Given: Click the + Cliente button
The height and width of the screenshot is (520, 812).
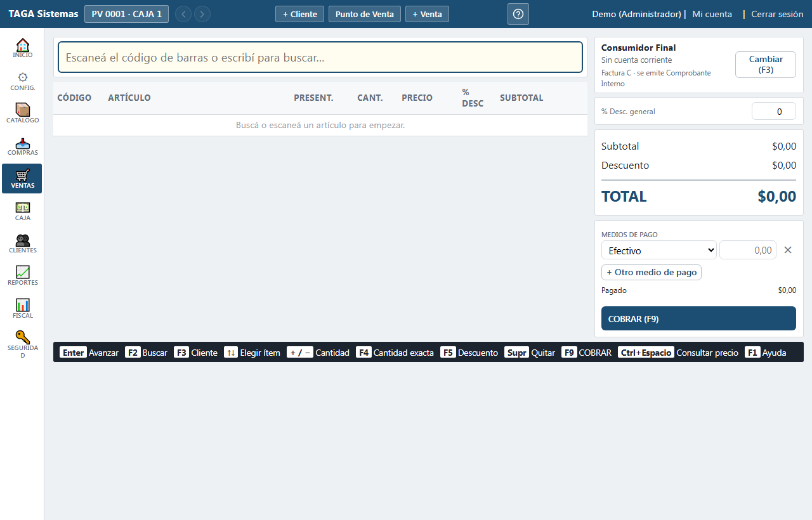Looking at the screenshot, I should [x=300, y=14].
